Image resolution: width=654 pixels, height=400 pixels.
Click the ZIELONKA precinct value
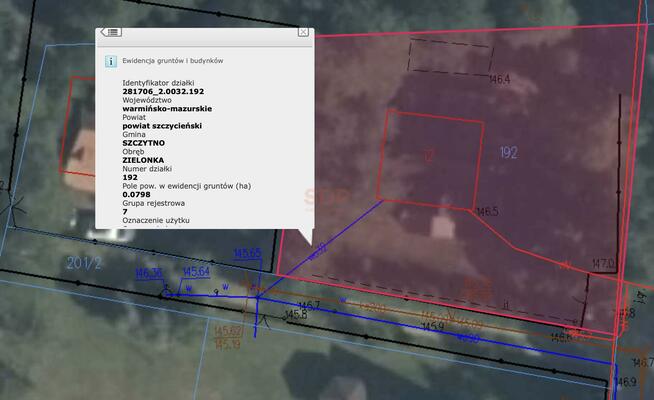[143, 160]
